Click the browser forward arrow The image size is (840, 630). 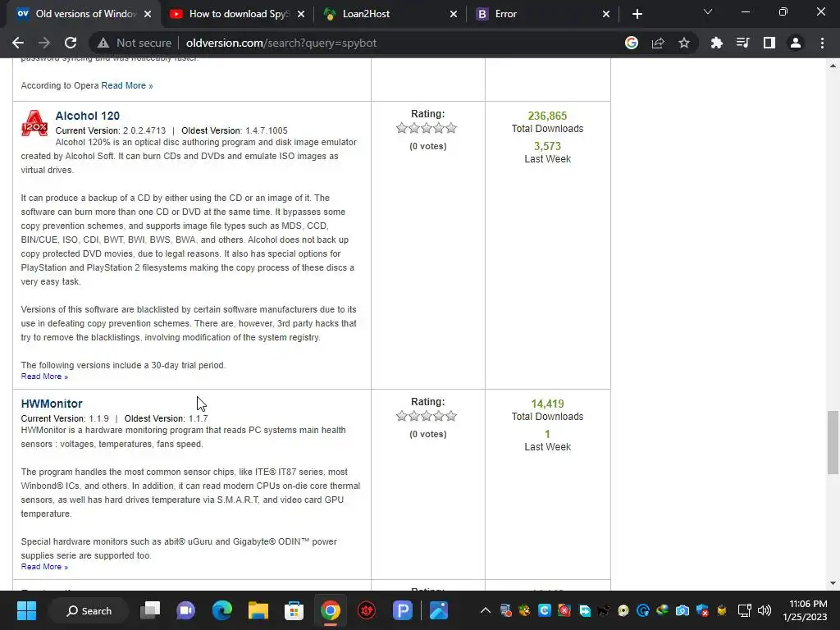point(44,43)
